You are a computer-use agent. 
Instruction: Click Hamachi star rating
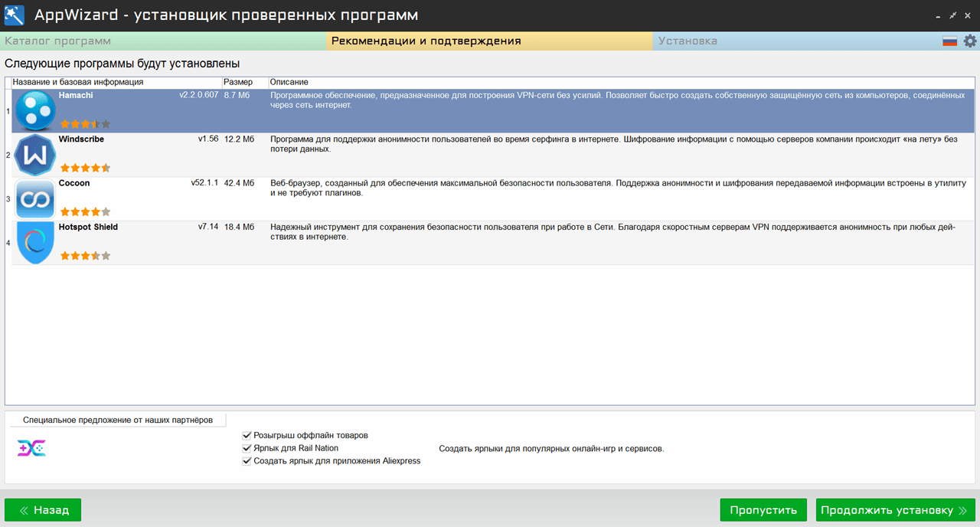pyautogui.click(x=85, y=123)
